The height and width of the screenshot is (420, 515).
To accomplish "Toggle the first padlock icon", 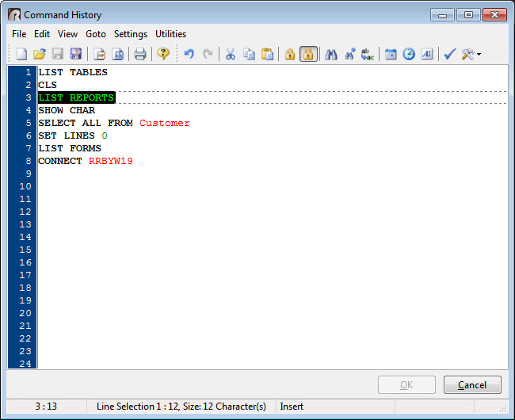I will point(290,54).
